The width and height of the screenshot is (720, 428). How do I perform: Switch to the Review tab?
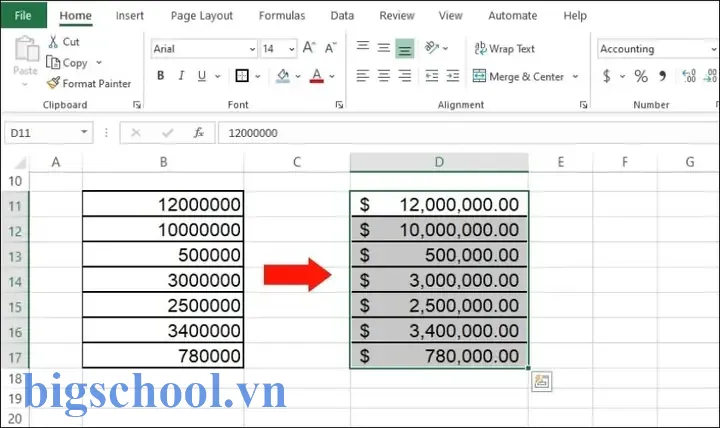tap(397, 16)
